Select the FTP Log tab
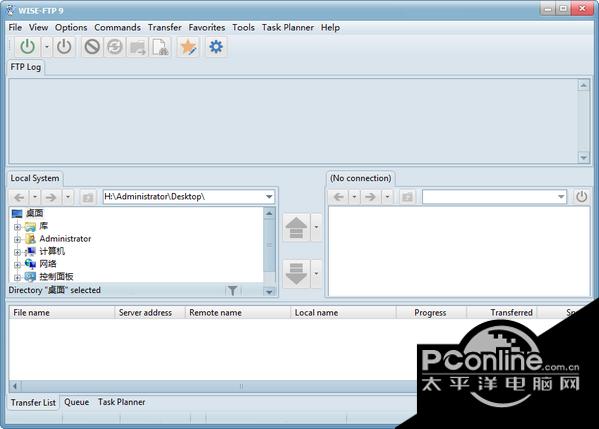599x429 pixels. pos(26,67)
